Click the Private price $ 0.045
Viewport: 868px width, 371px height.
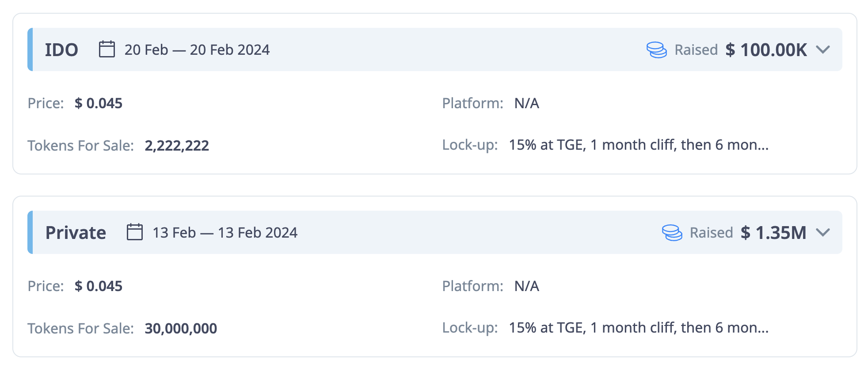click(x=99, y=286)
